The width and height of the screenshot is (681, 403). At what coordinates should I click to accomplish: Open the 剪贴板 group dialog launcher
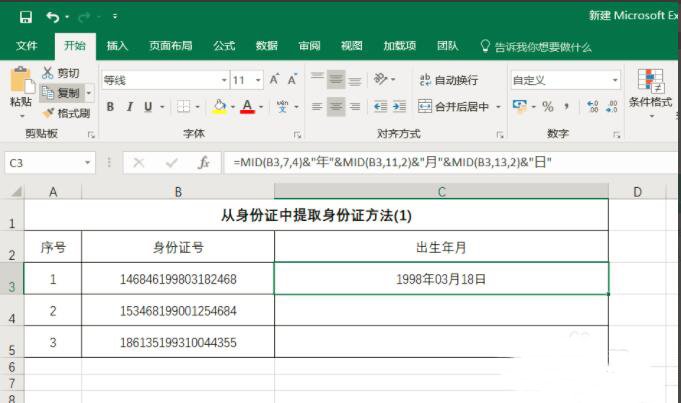point(91,135)
